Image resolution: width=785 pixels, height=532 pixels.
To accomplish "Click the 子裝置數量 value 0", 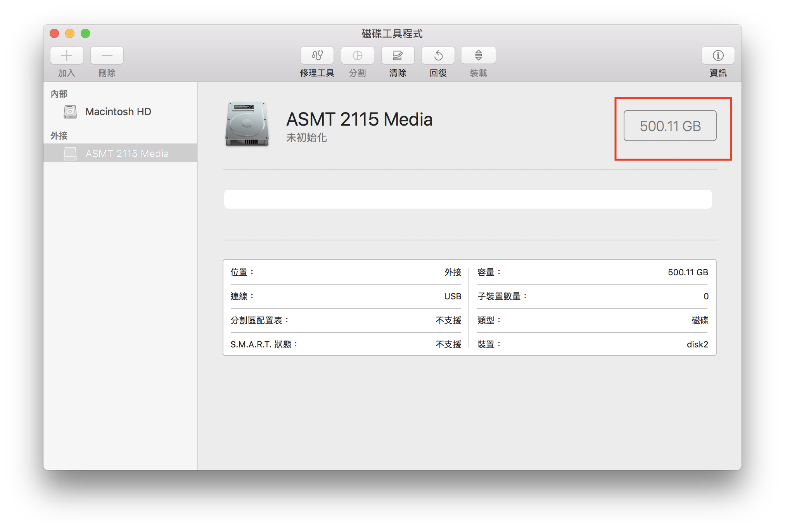I will point(706,296).
